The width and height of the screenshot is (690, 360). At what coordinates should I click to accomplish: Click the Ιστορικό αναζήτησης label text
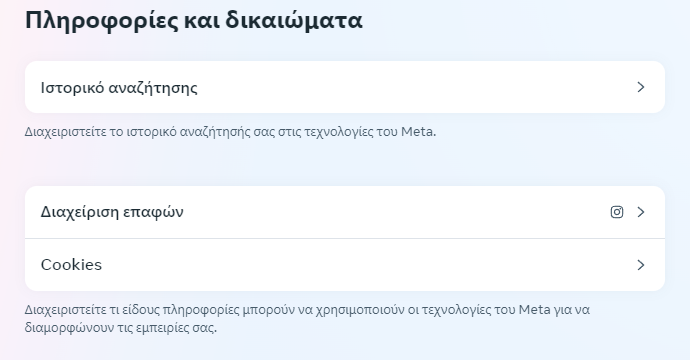coord(119,88)
